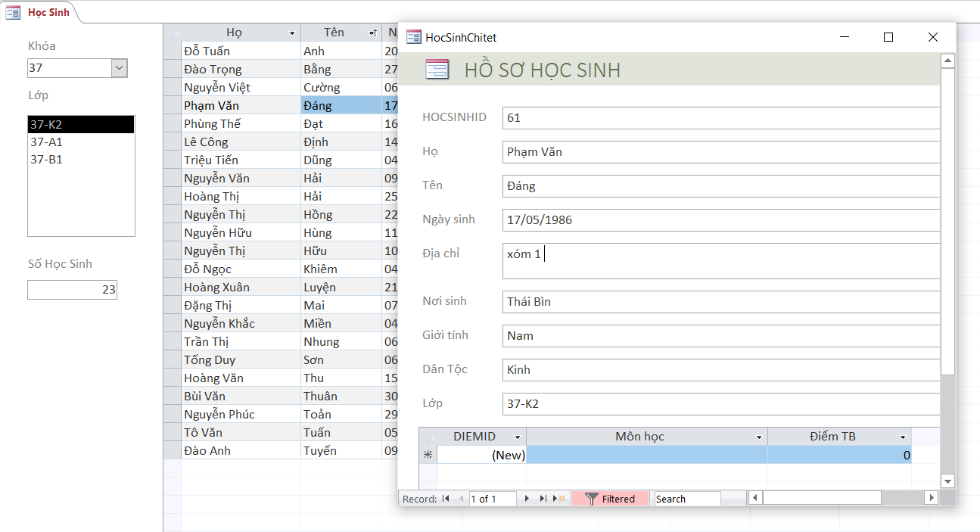Open the Môn học column dropdown
The height and width of the screenshot is (532, 980).
[759, 437]
